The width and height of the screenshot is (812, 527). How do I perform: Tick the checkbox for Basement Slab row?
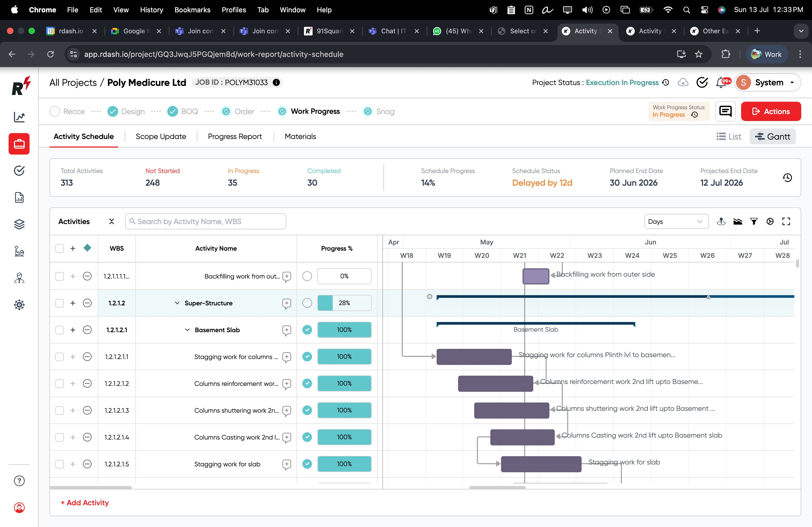point(60,330)
